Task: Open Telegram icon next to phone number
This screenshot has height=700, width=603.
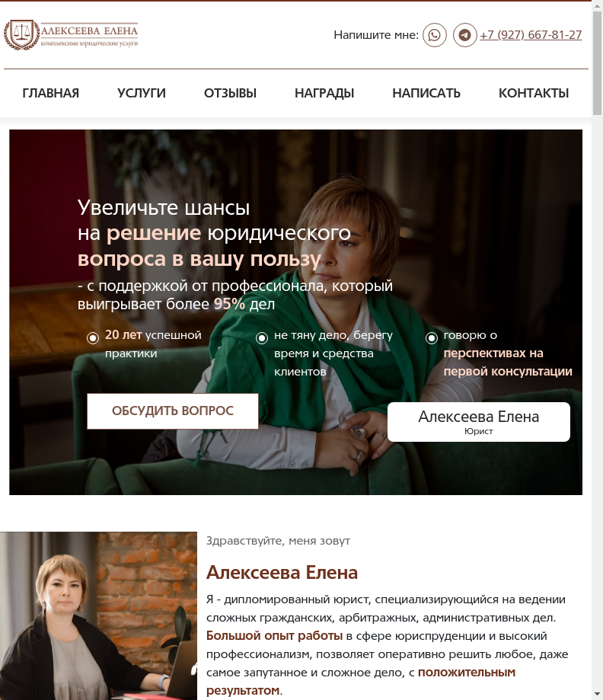Action: (x=464, y=35)
